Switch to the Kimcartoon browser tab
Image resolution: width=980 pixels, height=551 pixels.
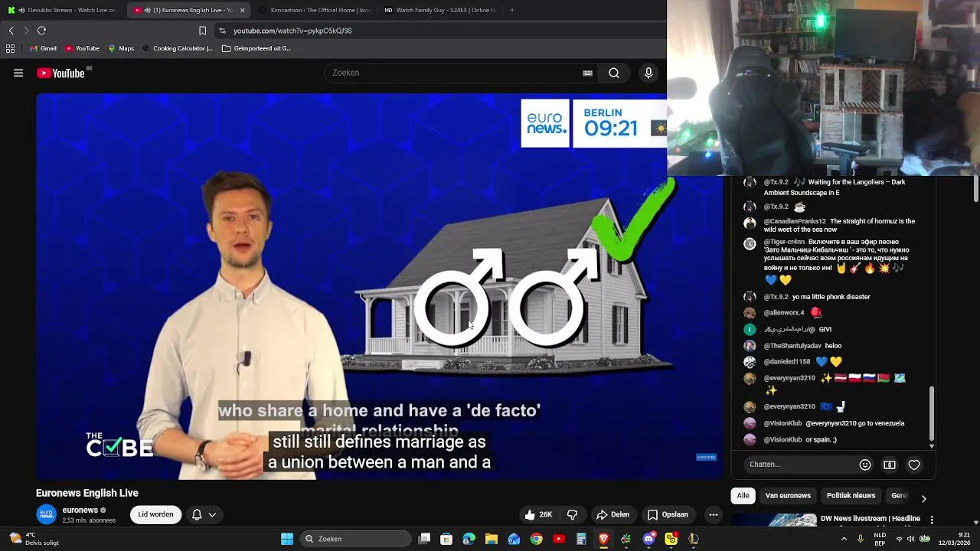(314, 10)
